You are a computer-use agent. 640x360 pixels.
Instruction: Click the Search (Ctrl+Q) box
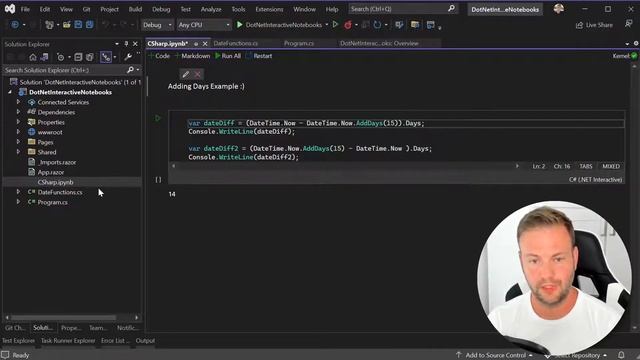click(x=403, y=9)
